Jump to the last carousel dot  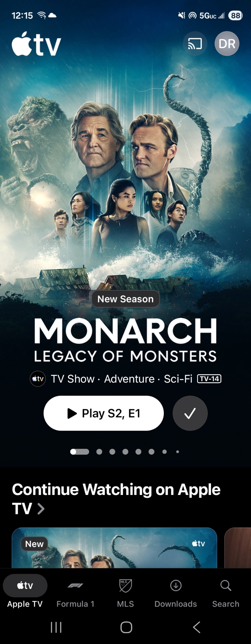(178, 452)
